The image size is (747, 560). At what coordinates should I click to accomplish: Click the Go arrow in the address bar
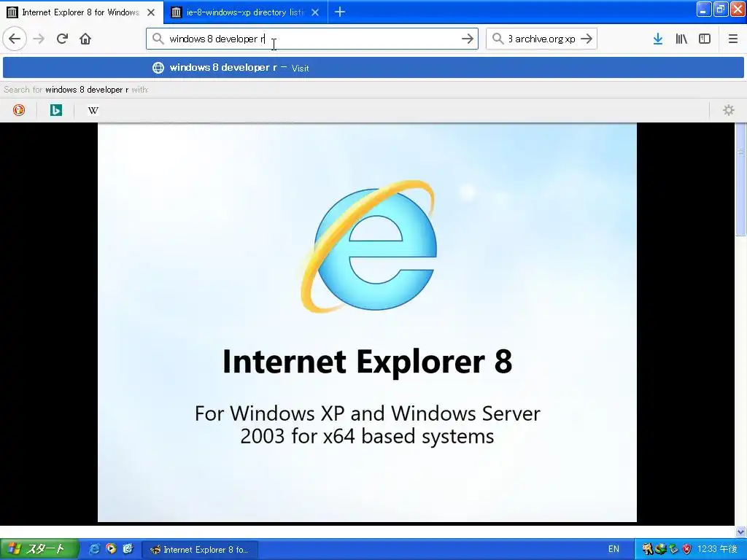468,39
